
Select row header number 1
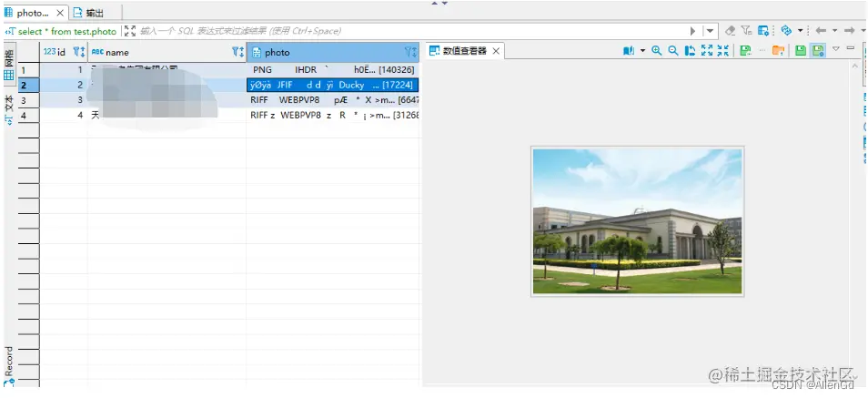[29, 70]
